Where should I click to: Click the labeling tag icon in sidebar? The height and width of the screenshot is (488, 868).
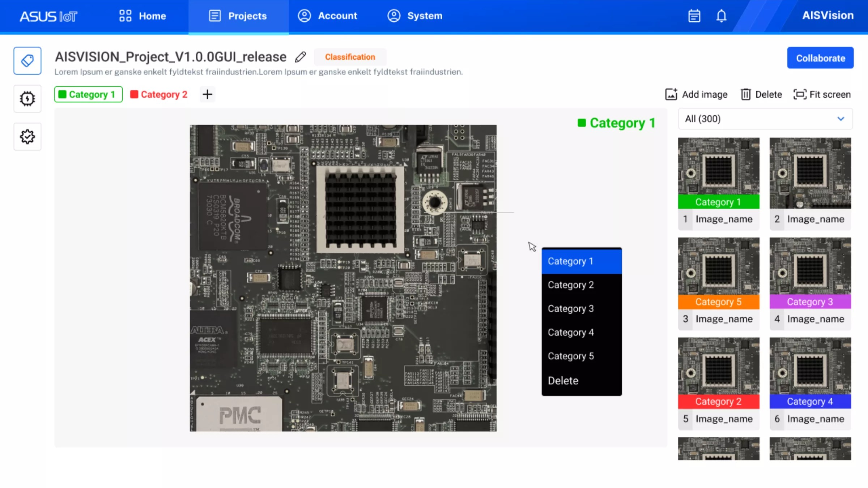27,60
